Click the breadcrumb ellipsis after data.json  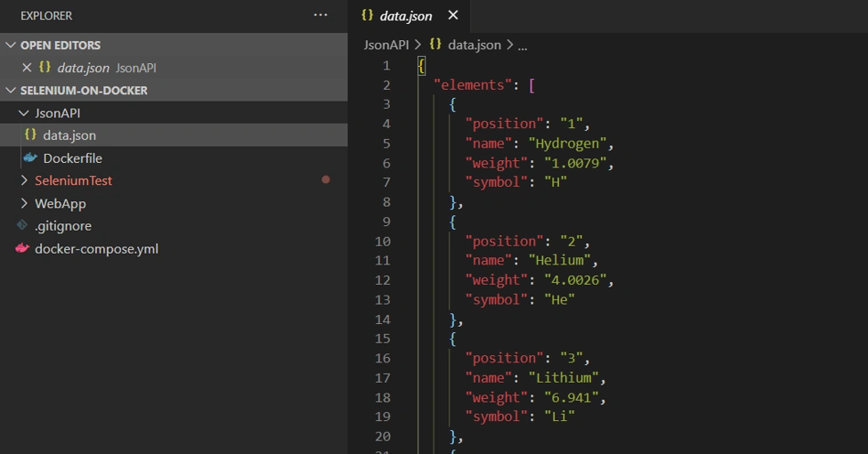pos(522,46)
